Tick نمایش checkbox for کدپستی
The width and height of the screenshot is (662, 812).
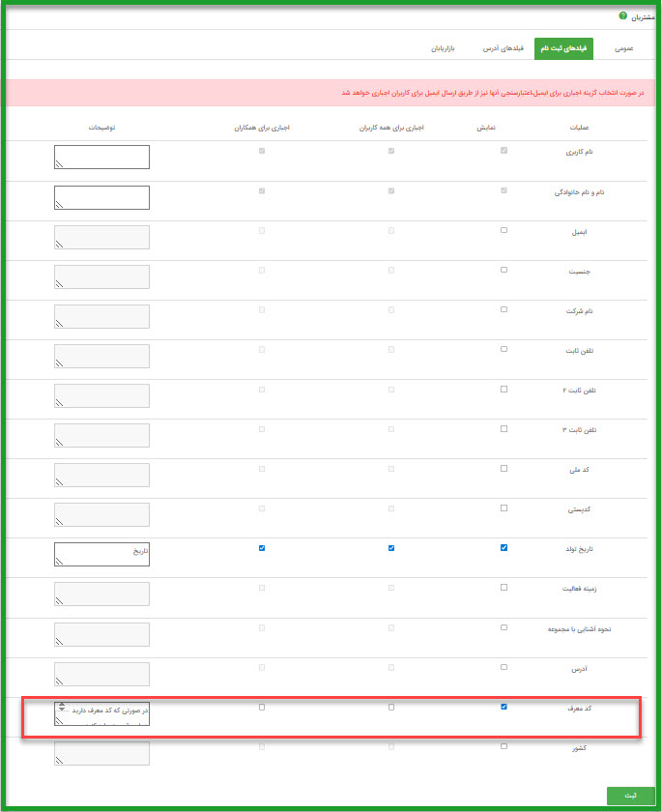(x=504, y=508)
